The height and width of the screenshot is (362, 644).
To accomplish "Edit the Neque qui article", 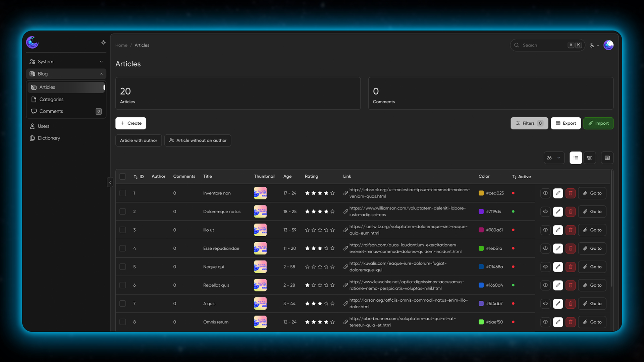I will coord(558,267).
